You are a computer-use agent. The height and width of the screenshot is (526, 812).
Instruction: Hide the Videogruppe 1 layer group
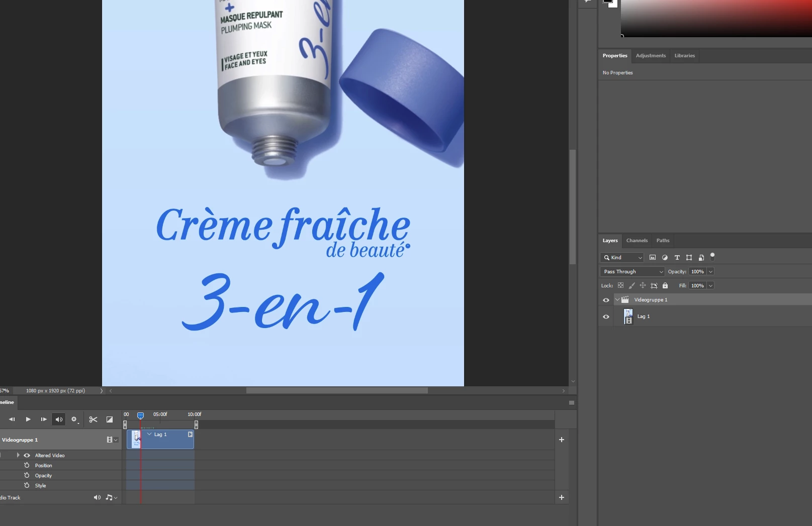click(x=606, y=300)
